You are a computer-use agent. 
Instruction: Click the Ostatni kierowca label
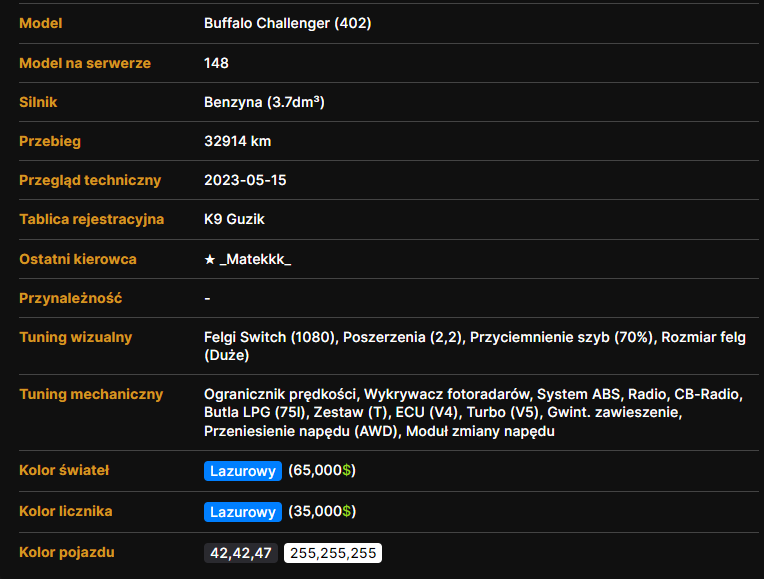click(x=78, y=259)
